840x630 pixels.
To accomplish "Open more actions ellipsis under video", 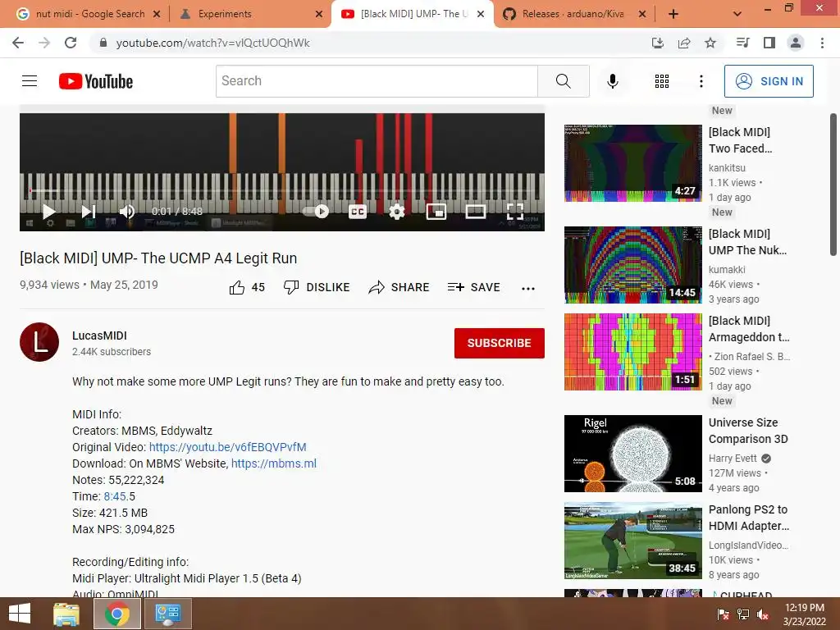I will [x=528, y=288].
